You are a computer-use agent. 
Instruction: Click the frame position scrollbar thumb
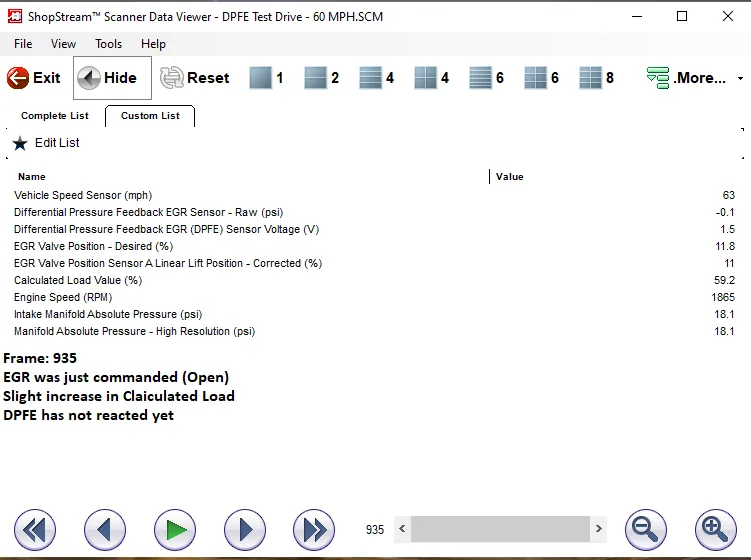(x=500, y=529)
